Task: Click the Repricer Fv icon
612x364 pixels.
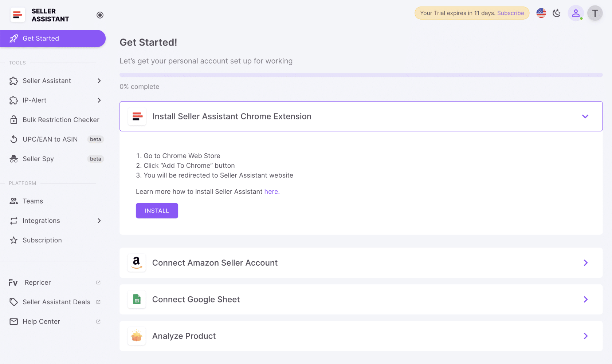Action: [x=13, y=283]
